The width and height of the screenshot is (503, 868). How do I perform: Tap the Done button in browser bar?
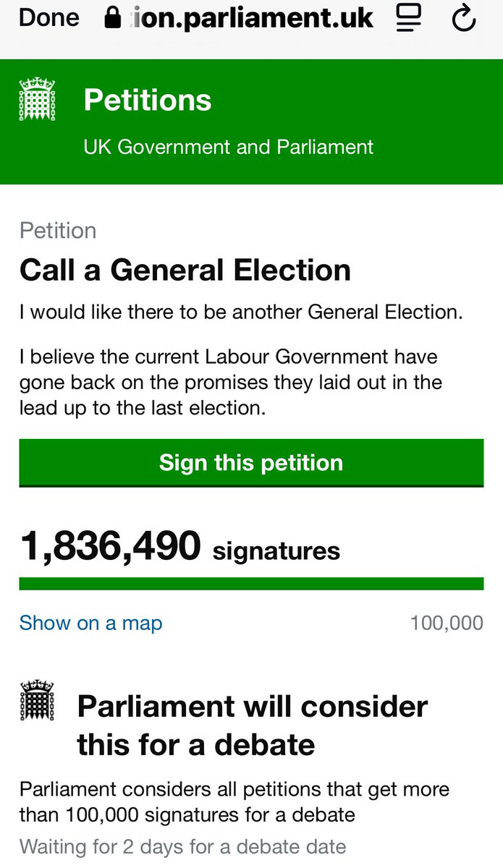(x=49, y=18)
